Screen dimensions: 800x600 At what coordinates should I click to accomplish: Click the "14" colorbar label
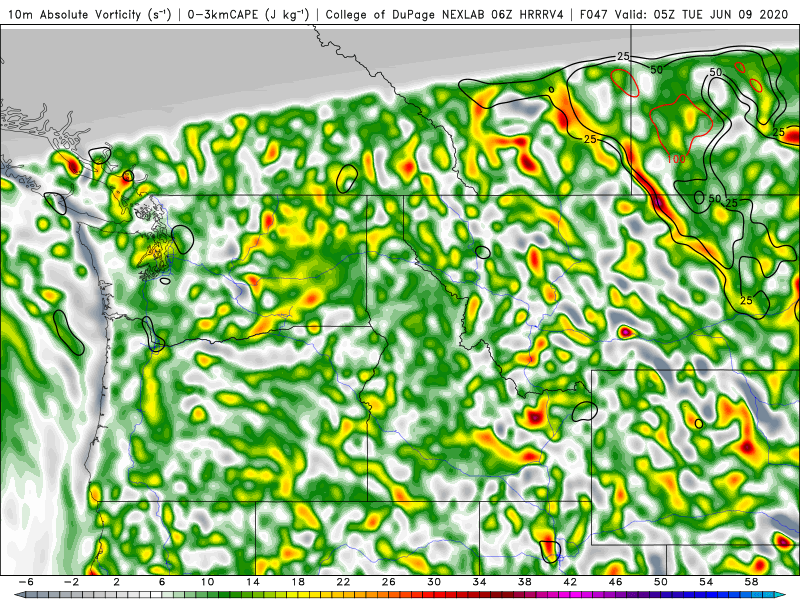click(253, 582)
